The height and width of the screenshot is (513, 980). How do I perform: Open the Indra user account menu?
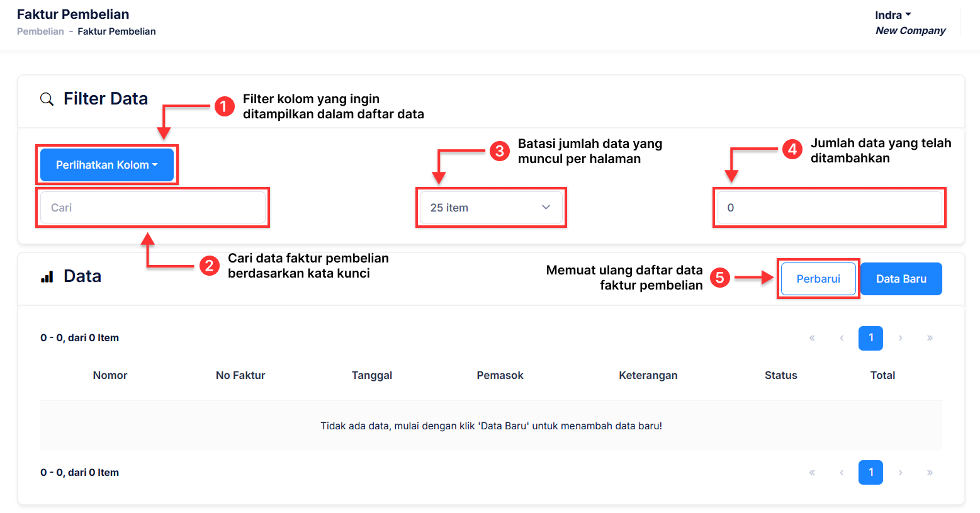click(893, 15)
